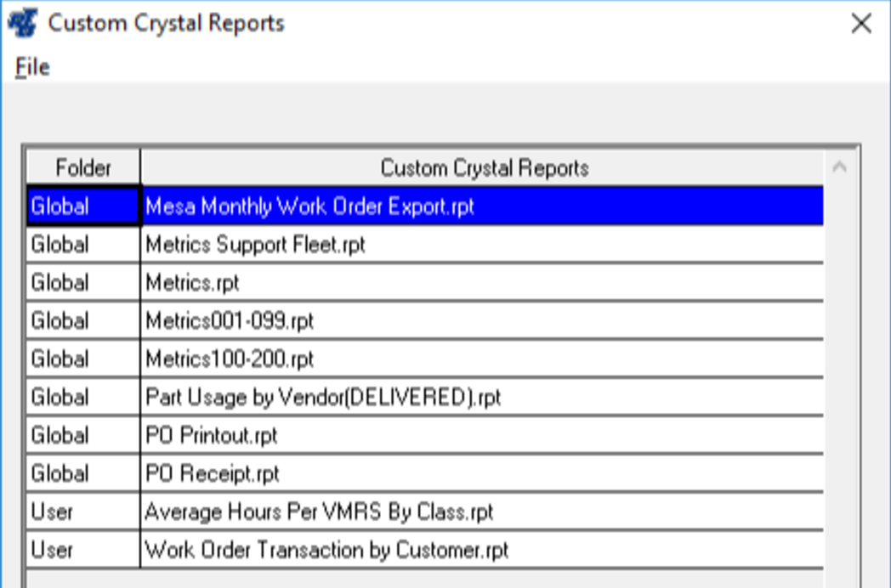Click the application icon in the title bar

[23, 23]
